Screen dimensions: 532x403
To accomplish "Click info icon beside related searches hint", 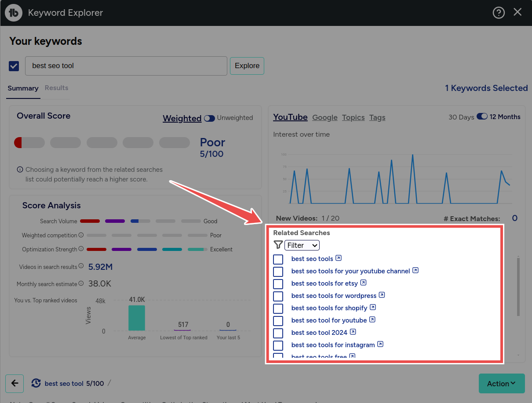I will coord(20,169).
